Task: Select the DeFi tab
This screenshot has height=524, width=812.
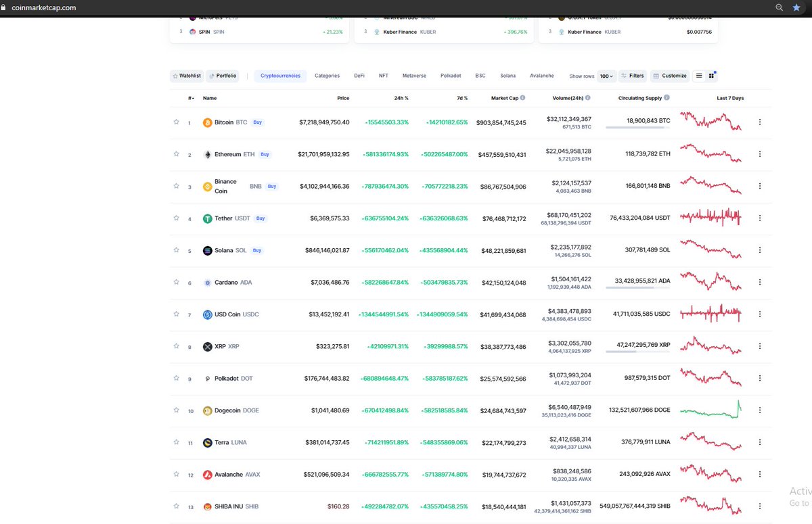Action: (x=359, y=76)
